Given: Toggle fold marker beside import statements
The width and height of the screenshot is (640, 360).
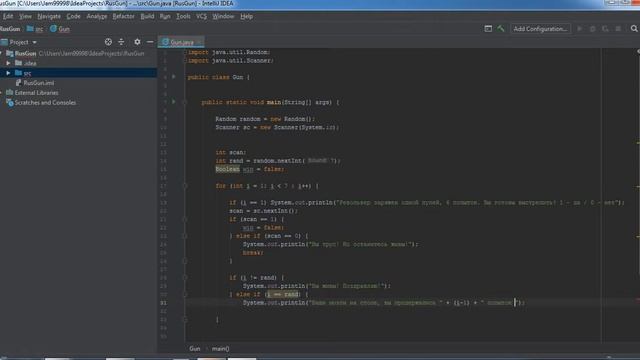Looking at the screenshot, I should [x=185, y=52].
